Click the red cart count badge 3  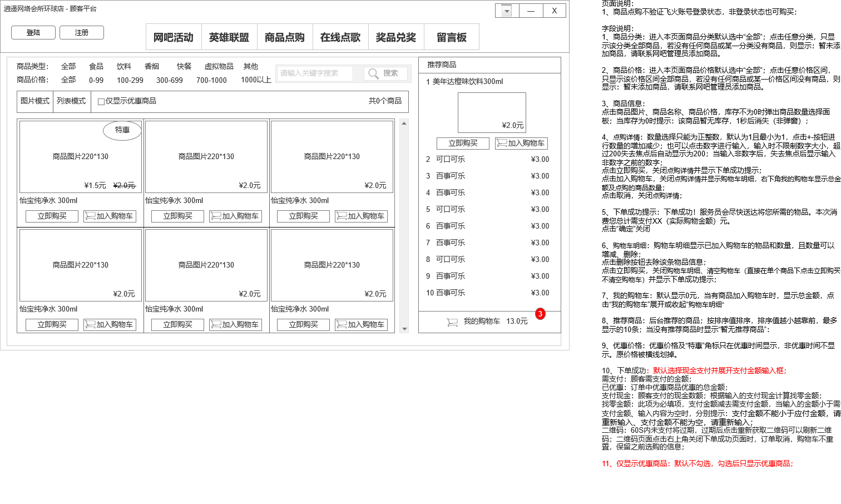(540, 314)
